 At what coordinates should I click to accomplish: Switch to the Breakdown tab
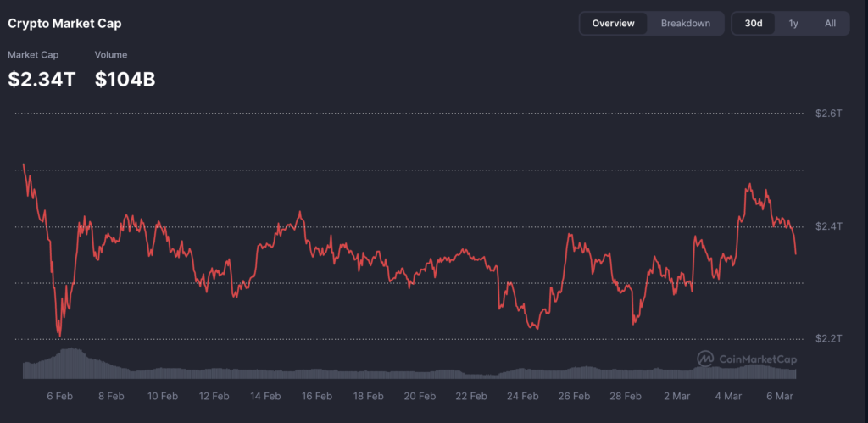coord(685,24)
